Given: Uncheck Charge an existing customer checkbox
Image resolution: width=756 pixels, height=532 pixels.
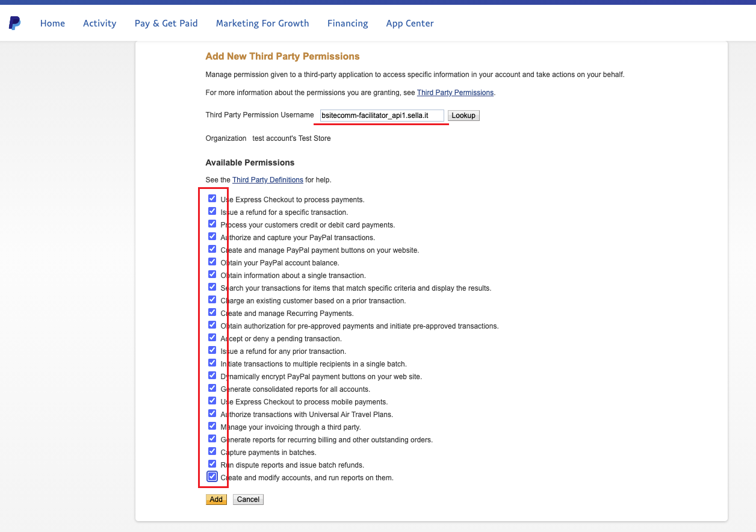Looking at the screenshot, I should click(x=212, y=300).
